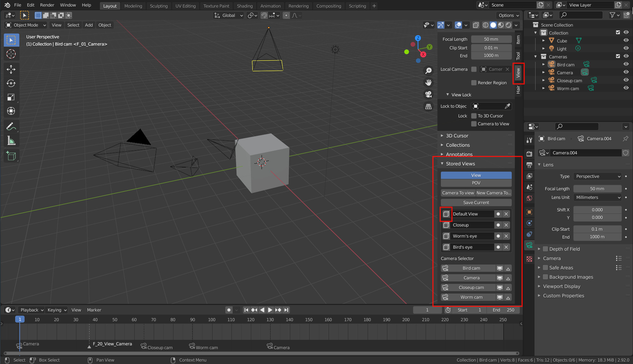
Task: Hide the Light object in the outliner
Action: 626,48
